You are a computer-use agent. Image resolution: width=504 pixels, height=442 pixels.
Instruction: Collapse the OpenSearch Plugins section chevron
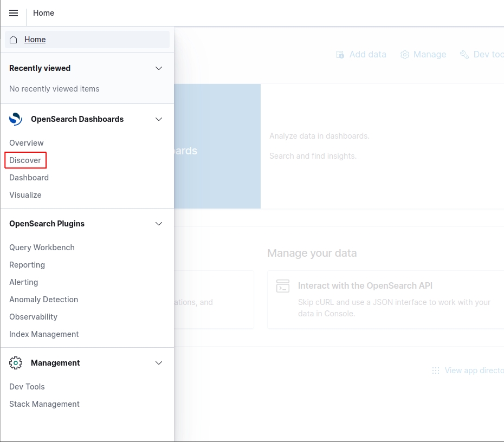(159, 224)
